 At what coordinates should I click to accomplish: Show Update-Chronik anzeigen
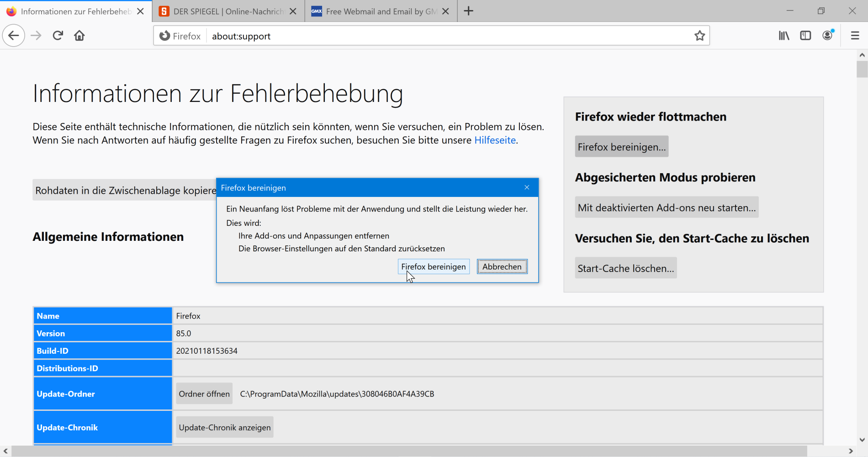225,427
